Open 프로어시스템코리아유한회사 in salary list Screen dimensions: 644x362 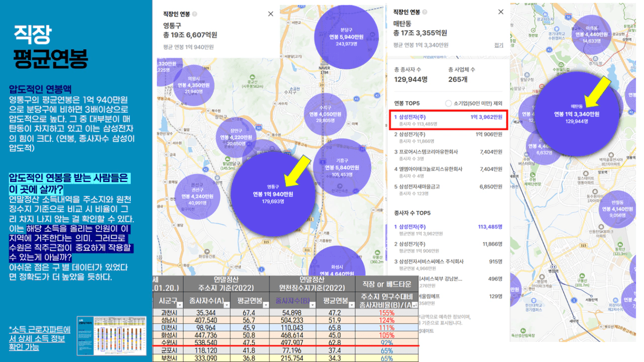pyautogui.click(x=448, y=155)
